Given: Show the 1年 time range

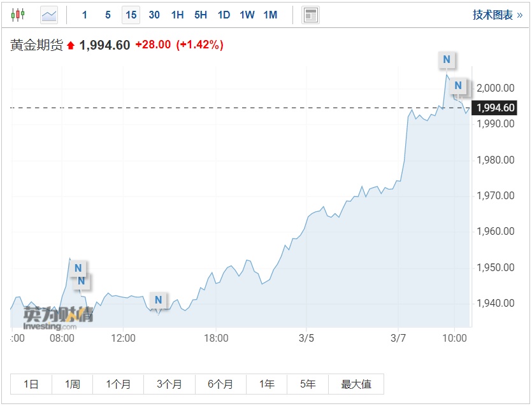Looking at the screenshot, I should (267, 384).
